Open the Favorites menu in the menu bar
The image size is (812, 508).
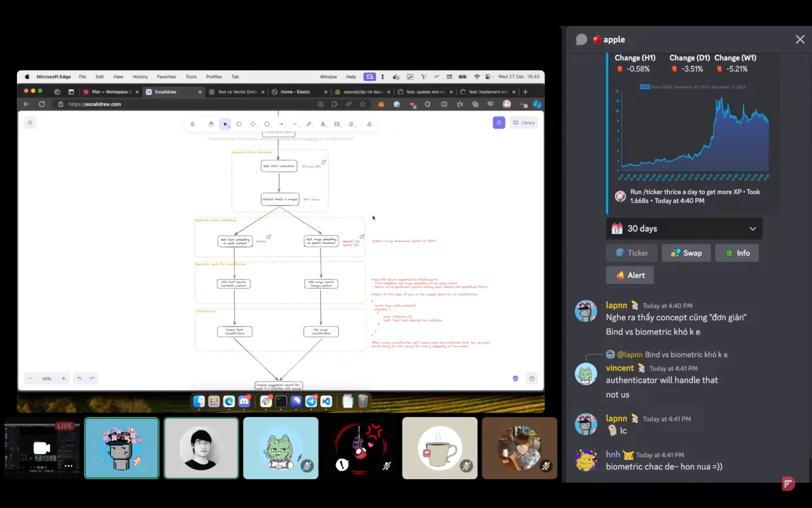[x=166, y=76]
